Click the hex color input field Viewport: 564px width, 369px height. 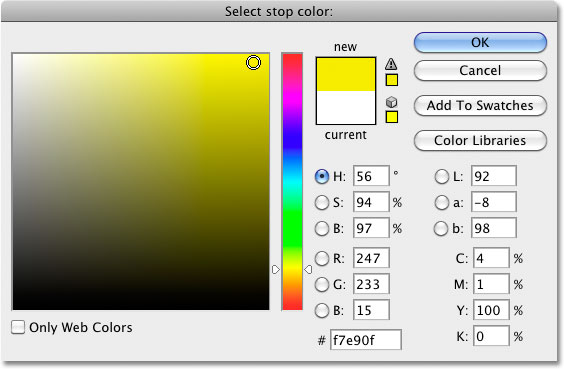tap(366, 340)
